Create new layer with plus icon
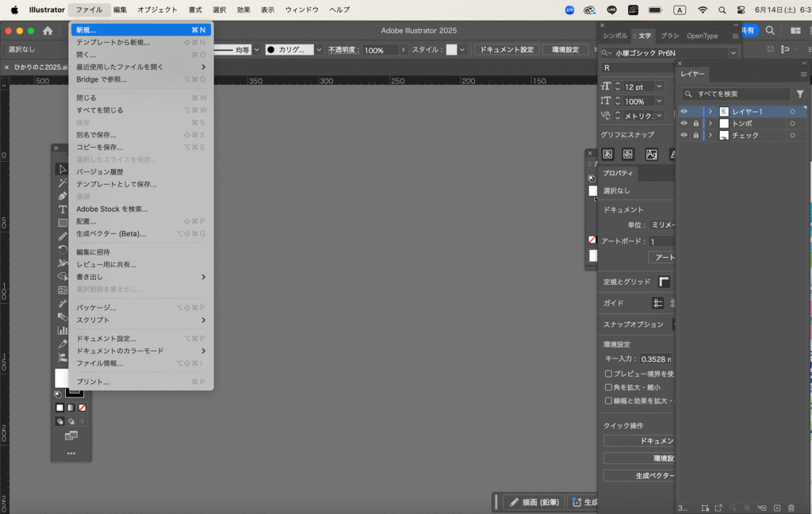The image size is (812, 514). pyautogui.click(x=777, y=508)
